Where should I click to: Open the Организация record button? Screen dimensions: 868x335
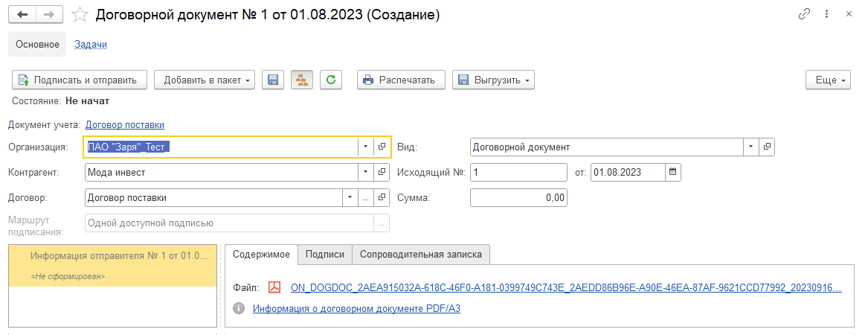(382, 147)
